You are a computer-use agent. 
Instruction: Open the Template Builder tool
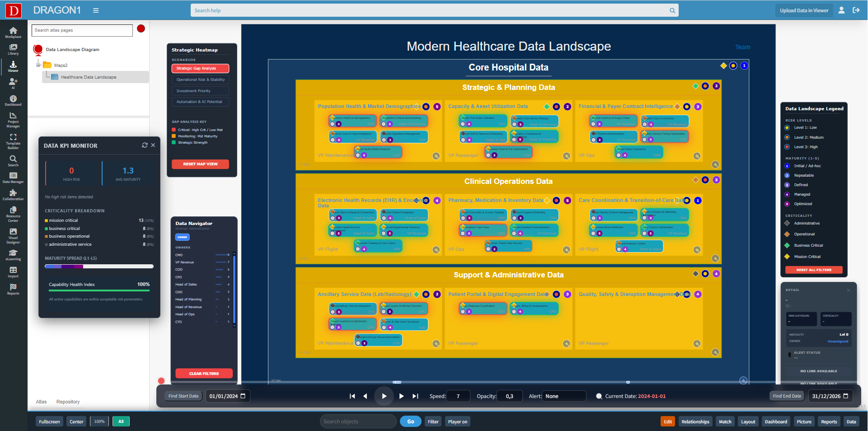pyautogui.click(x=13, y=140)
